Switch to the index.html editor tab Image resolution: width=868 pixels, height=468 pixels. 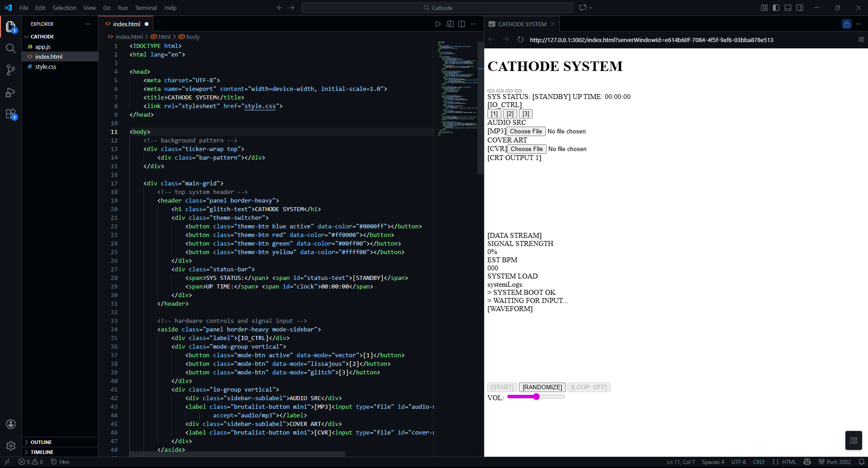(x=126, y=24)
